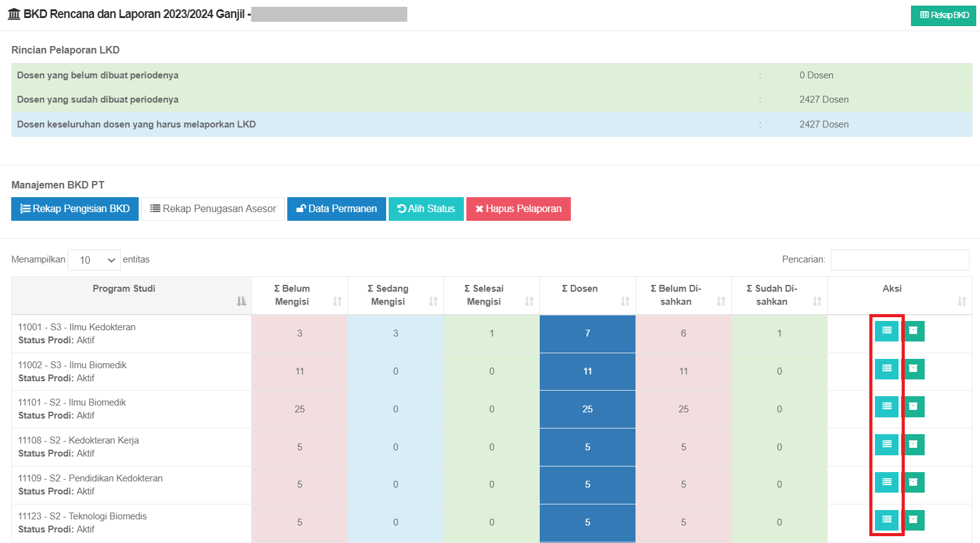
Task: Select row text 11108 - S2 - Kedokteran Kerja
Action: pyautogui.click(x=78, y=440)
